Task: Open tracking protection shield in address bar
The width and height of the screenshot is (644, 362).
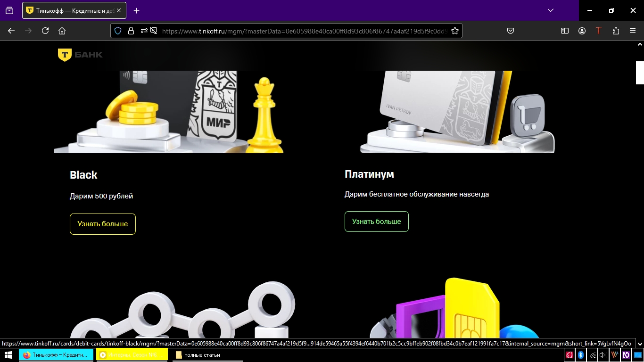Action: coord(118,31)
